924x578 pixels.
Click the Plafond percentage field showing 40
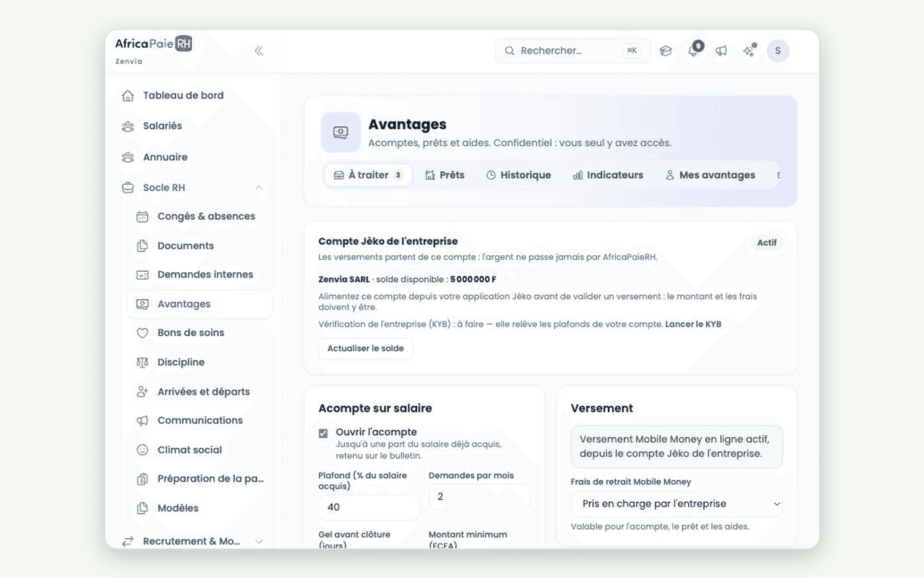369,507
